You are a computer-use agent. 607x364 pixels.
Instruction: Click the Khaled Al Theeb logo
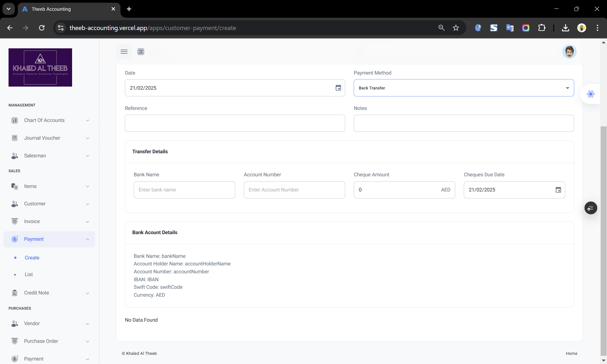pyautogui.click(x=40, y=67)
